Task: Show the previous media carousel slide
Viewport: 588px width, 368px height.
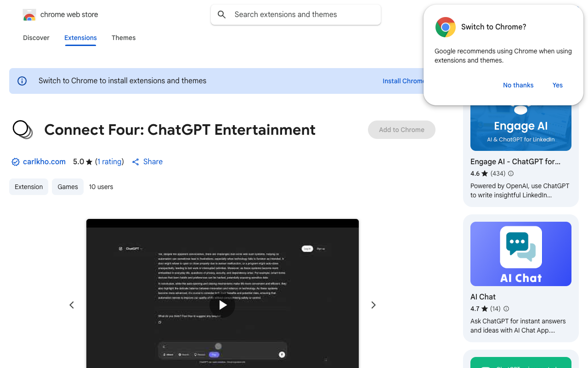Action: tap(72, 305)
